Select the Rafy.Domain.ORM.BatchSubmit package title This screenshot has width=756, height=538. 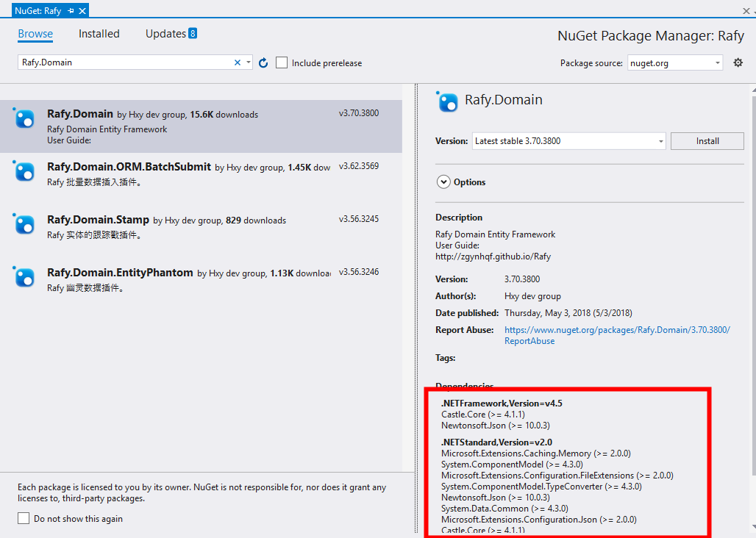point(129,167)
